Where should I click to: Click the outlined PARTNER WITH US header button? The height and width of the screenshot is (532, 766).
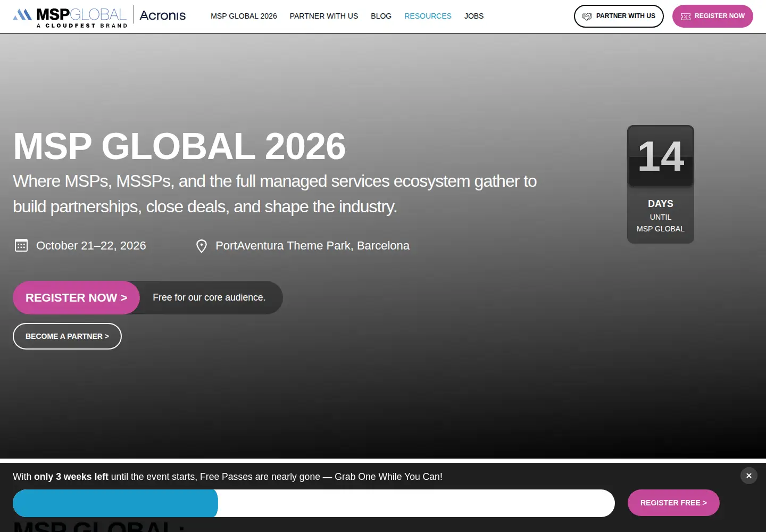click(619, 16)
